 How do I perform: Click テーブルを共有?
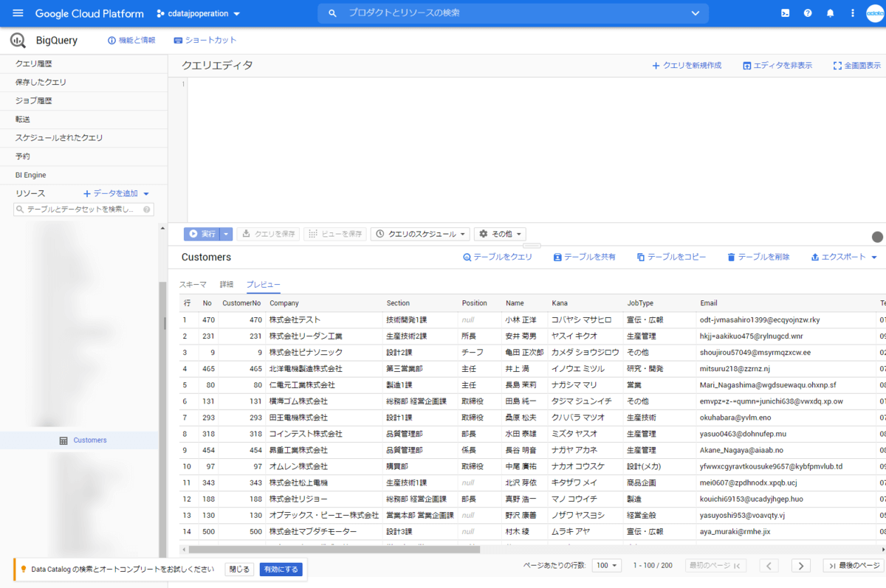[584, 257]
